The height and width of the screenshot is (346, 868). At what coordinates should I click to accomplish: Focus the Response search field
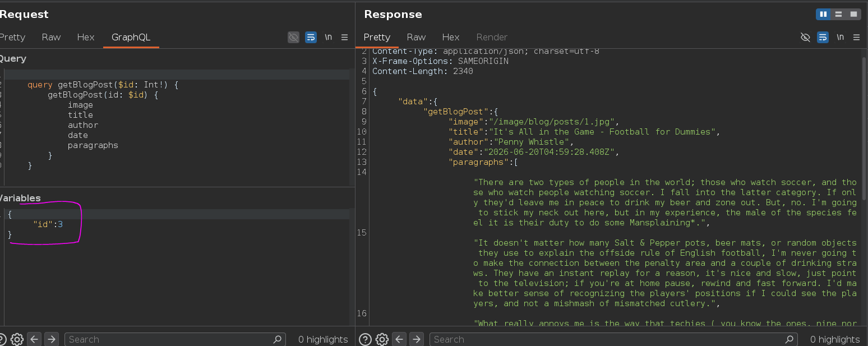click(x=613, y=339)
